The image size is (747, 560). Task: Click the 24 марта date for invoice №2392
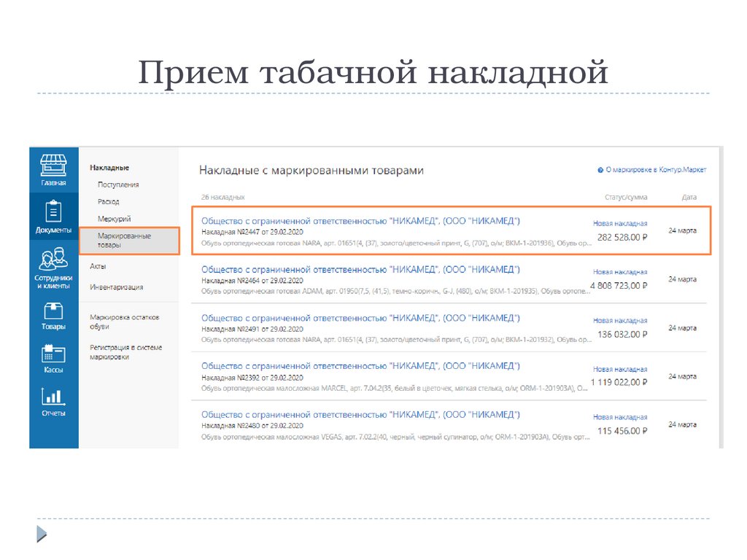tap(682, 377)
